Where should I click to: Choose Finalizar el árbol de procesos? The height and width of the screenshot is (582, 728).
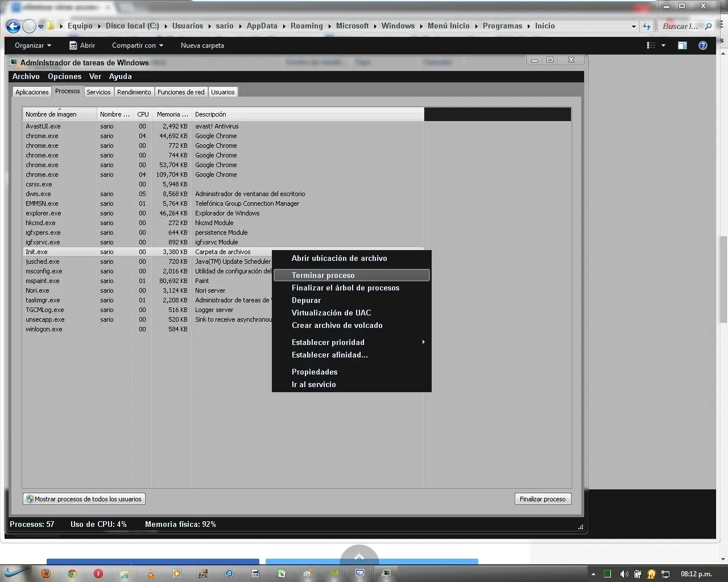(x=351, y=288)
